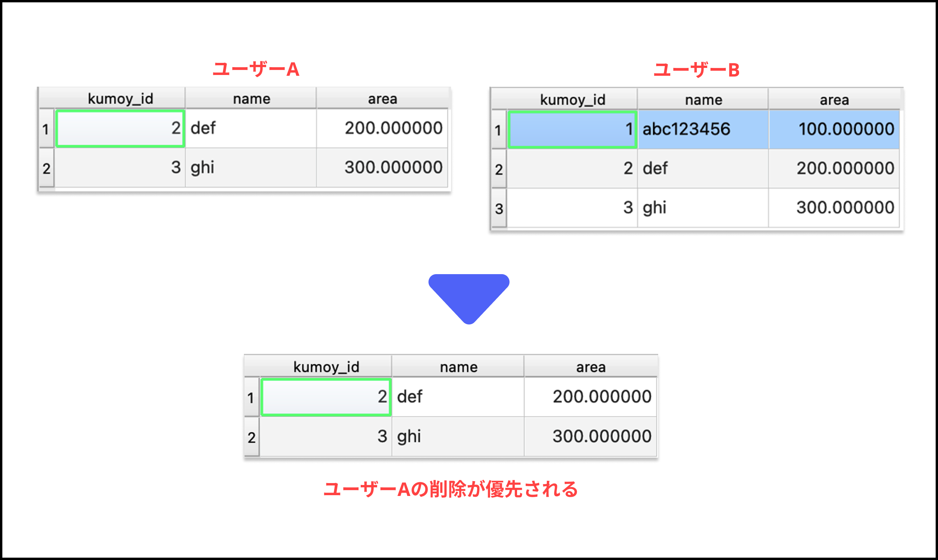This screenshot has width=938, height=560.
Task: Select green-bordered cell in bottom result table
Action: 326,397
